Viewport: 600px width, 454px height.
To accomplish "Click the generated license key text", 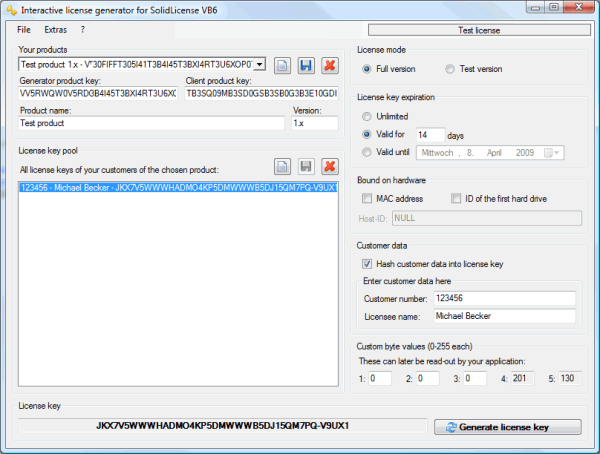I will point(222,426).
